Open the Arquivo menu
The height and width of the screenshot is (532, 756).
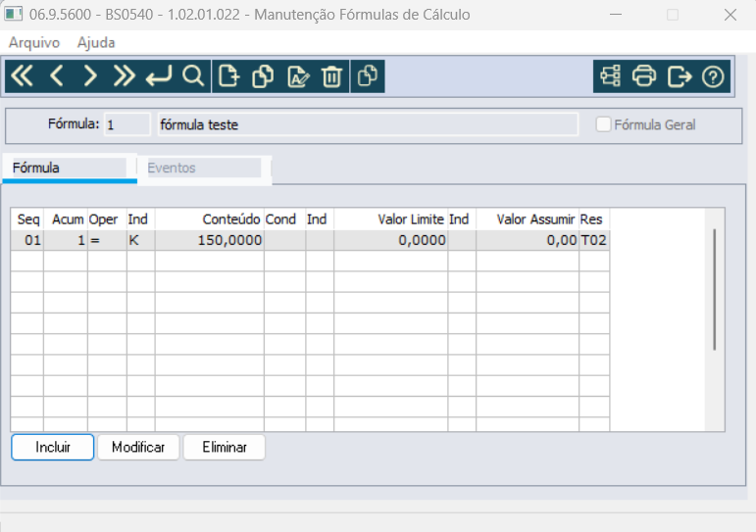click(34, 42)
